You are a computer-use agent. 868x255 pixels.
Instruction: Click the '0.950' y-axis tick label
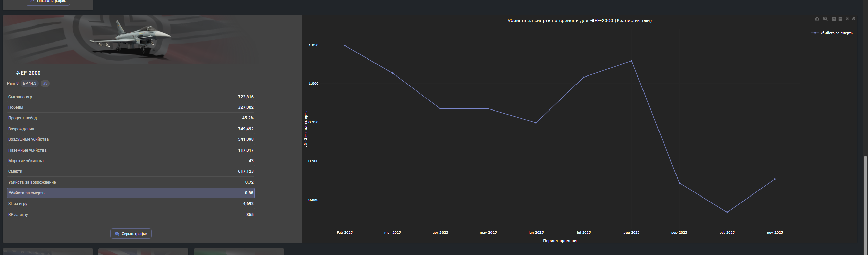(314, 122)
